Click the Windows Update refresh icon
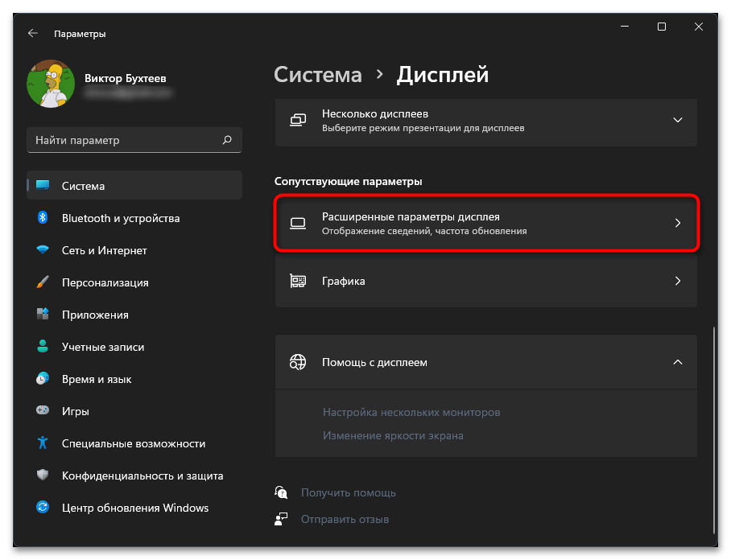This screenshot has height=560, width=731. (43, 507)
